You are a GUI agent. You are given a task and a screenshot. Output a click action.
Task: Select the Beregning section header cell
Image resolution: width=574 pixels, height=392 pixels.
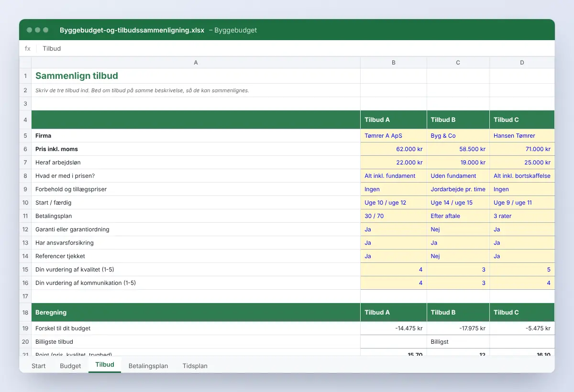[x=196, y=312]
